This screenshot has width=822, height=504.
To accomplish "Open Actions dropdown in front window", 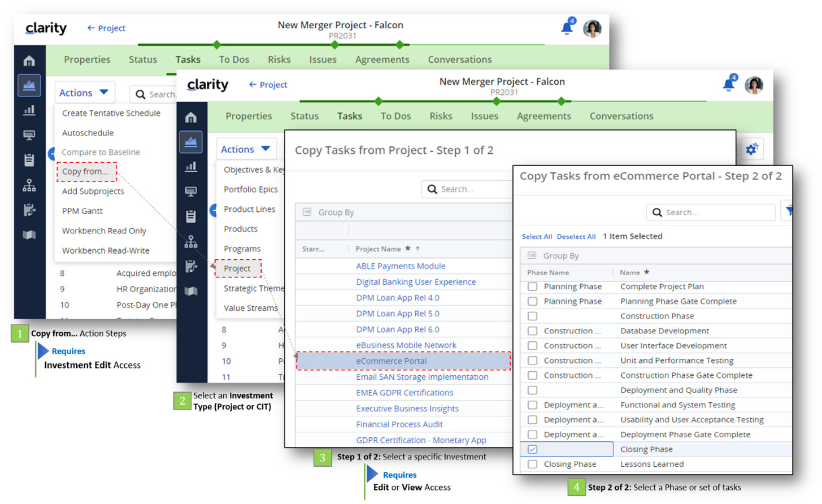I will click(246, 149).
